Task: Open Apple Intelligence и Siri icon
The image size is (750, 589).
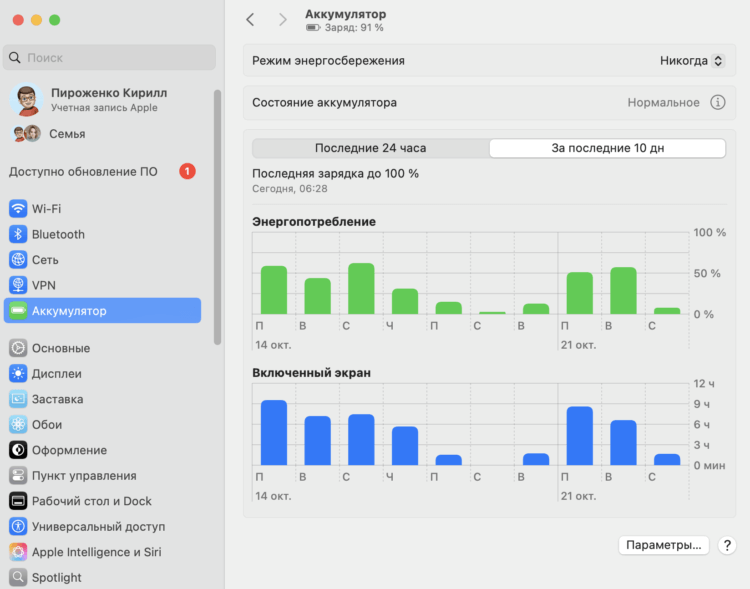Action: tap(18, 552)
